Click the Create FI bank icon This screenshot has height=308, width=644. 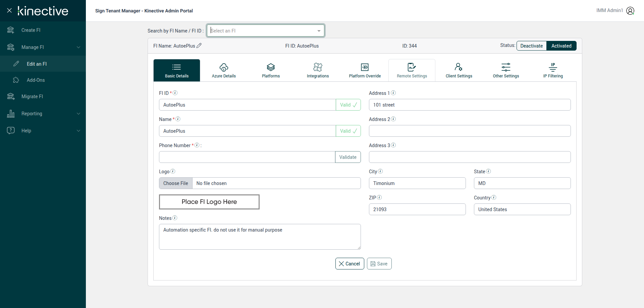point(11,30)
